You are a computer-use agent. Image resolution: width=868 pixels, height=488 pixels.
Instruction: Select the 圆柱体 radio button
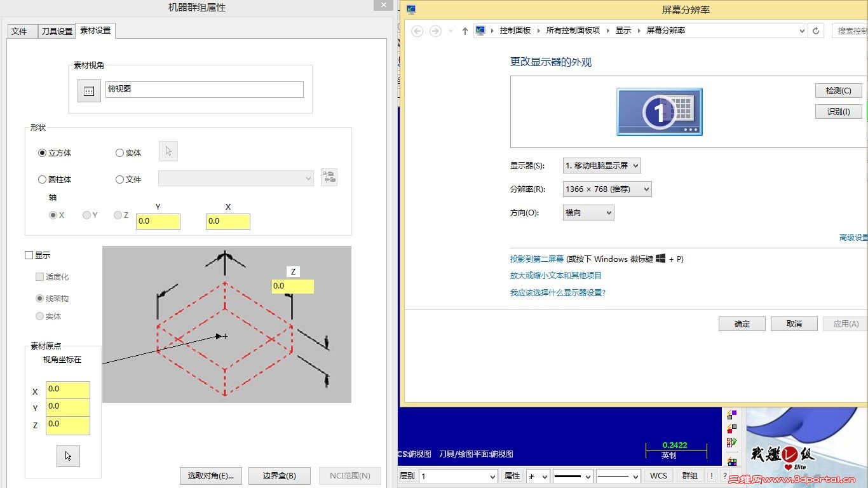coord(42,179)
